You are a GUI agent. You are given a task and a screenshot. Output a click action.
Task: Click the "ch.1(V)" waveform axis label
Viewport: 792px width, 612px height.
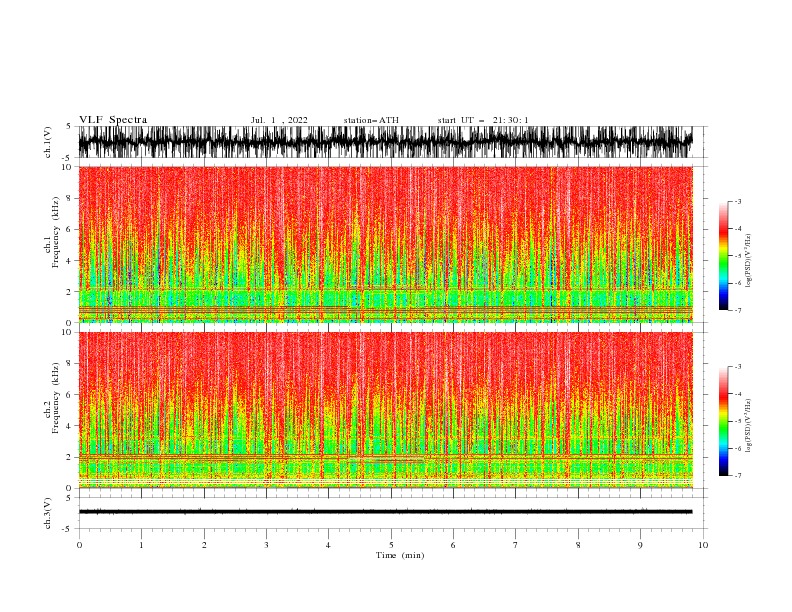48,142
